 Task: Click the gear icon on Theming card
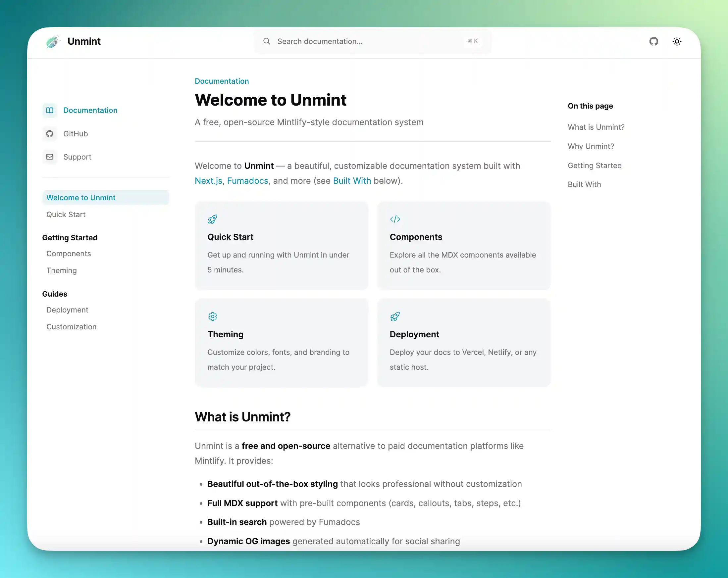pyautogui.click(x=212, y=316)
